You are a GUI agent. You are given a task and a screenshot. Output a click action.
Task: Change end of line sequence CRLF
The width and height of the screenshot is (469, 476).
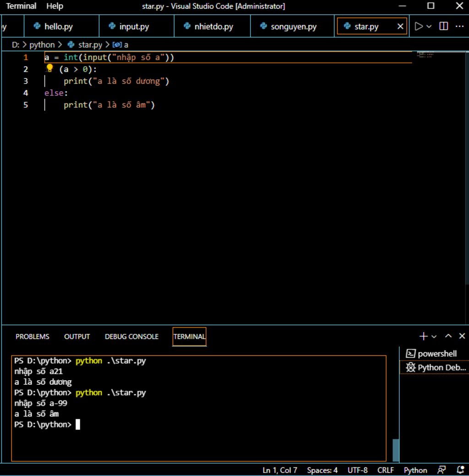click(x=386, y=470)
